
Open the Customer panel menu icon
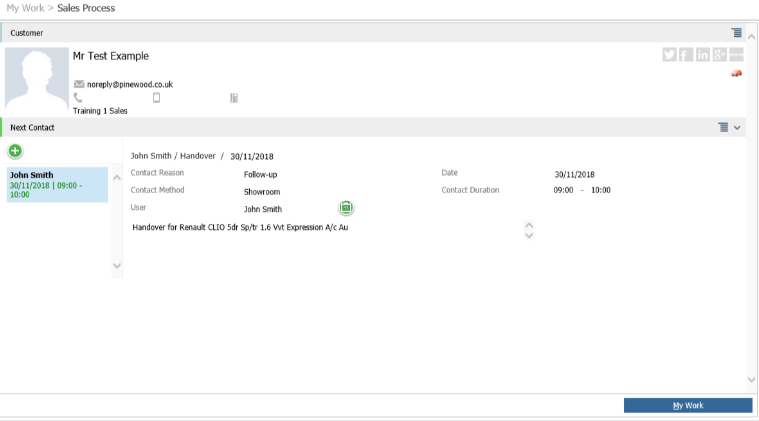coord(736,33)
